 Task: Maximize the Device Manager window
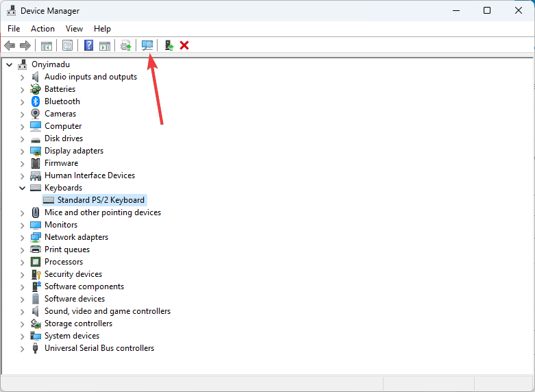pos(487,10)
